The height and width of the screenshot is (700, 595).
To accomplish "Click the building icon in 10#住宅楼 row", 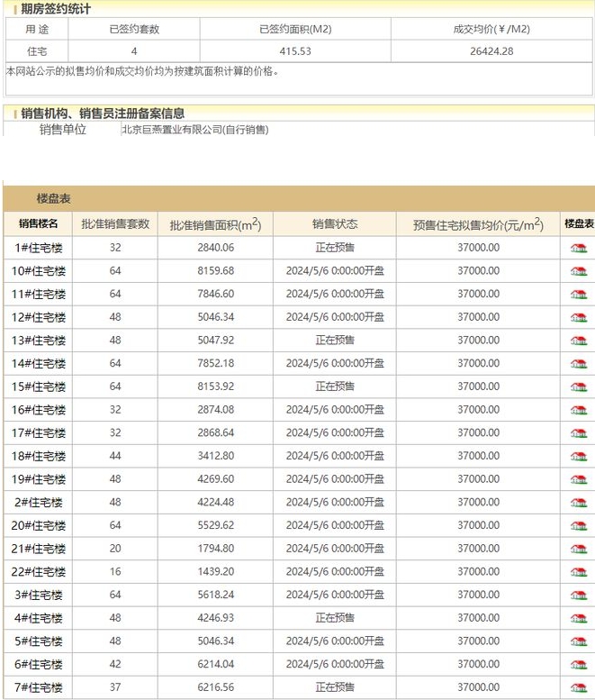I will (578, 271).
